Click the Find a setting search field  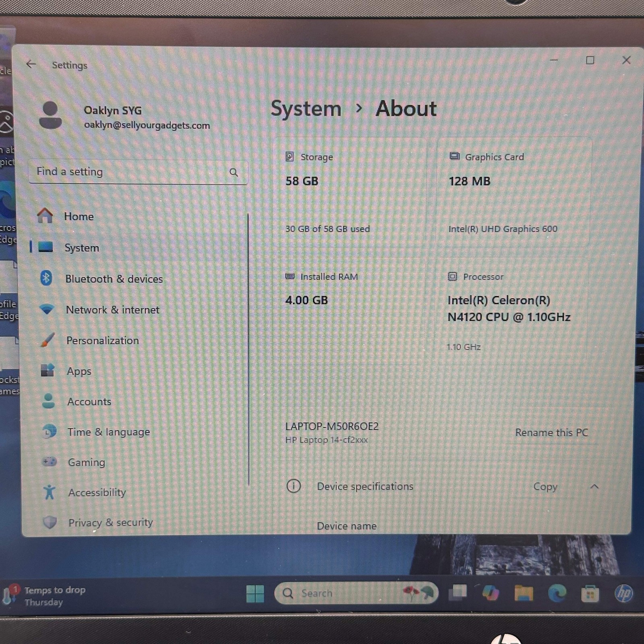[x=138, y=172]
